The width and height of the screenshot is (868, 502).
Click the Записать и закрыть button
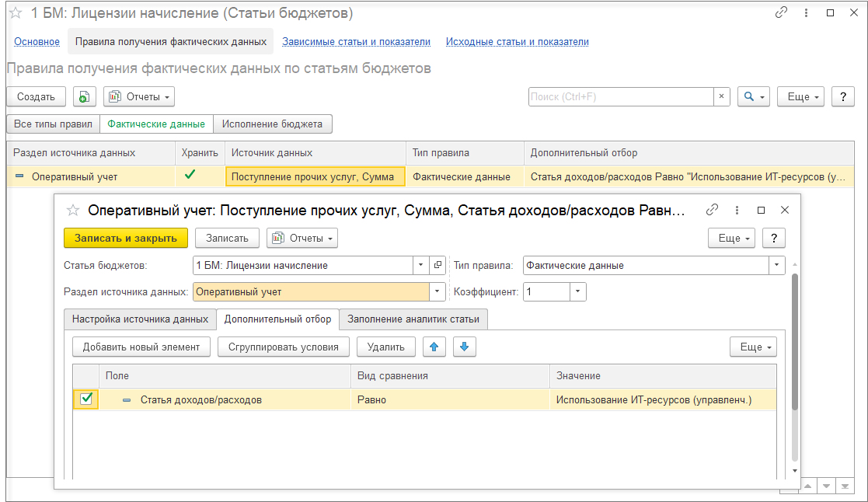(x=126, y=239)
